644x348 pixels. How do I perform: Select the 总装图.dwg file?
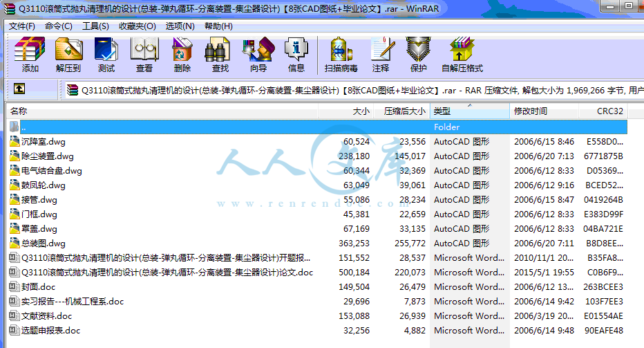coord(44,244)
